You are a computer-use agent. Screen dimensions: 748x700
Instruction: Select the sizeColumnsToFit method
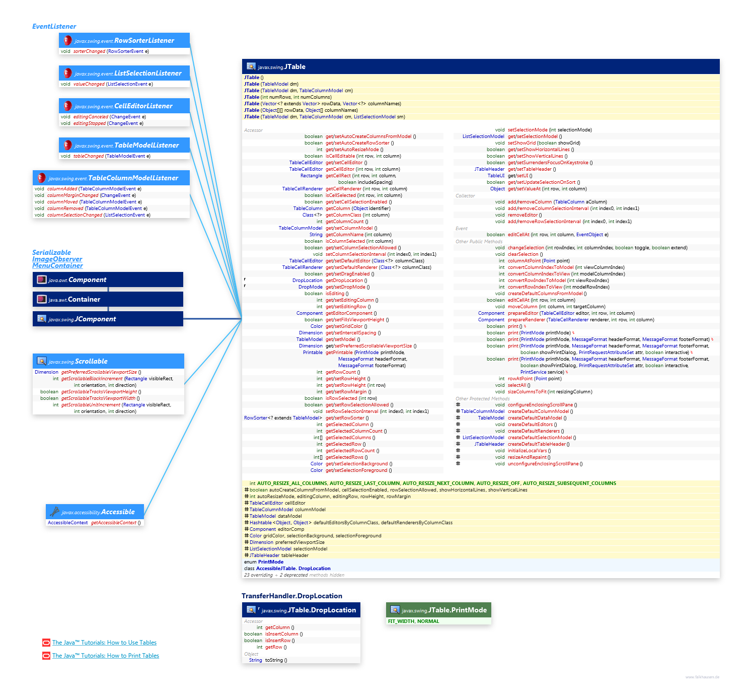click(x=527, y=392)
